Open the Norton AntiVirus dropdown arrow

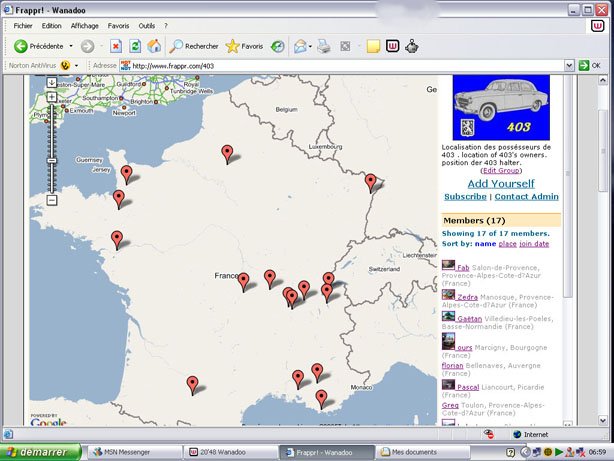pyautogui.click(x=78, y=65)
